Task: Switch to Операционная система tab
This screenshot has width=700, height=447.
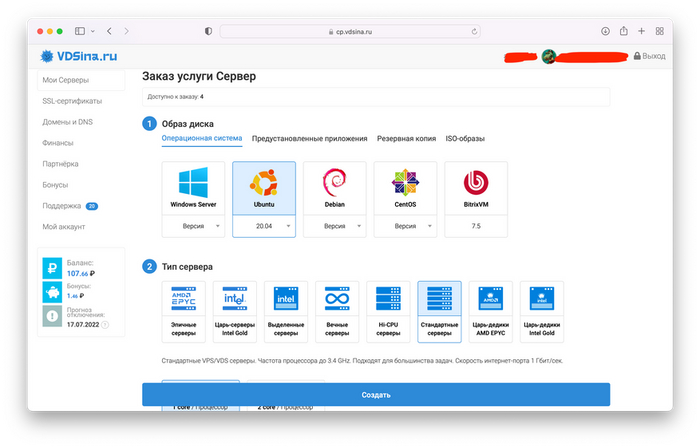Action: [x=202, y=138]
